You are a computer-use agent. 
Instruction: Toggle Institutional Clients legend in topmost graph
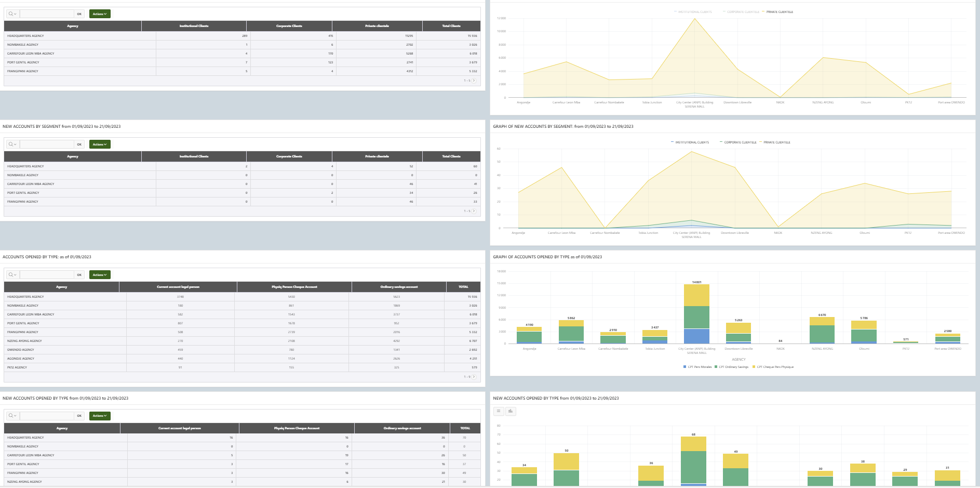[x=693, y=12]
